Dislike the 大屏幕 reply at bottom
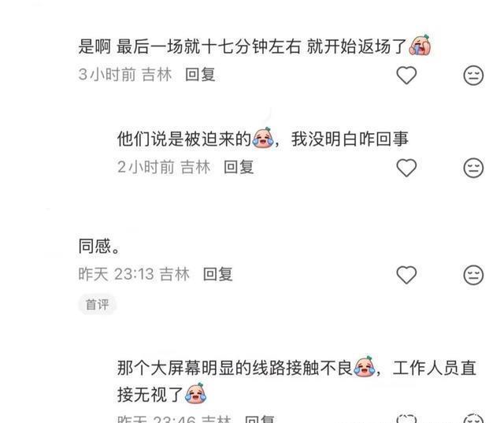504x423 pixels. click(473, 419)
